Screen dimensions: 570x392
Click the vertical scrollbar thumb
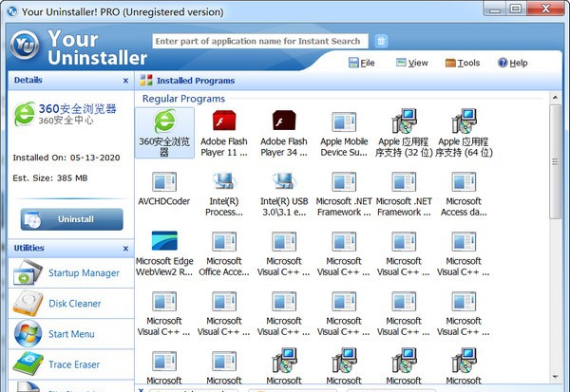coord(555,161)
